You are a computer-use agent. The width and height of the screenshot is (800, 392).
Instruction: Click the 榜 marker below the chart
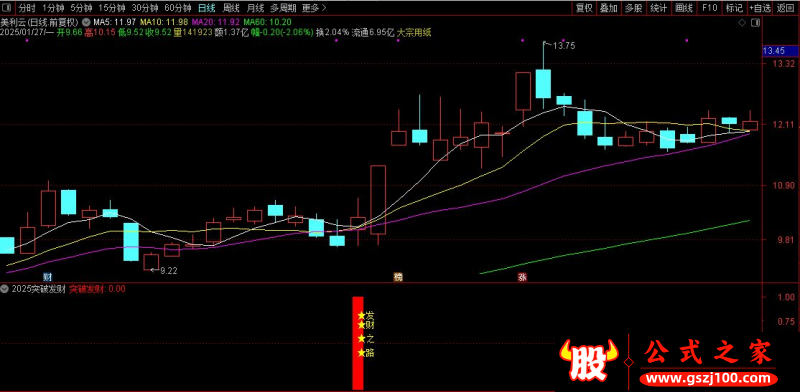tap(397, 277)
